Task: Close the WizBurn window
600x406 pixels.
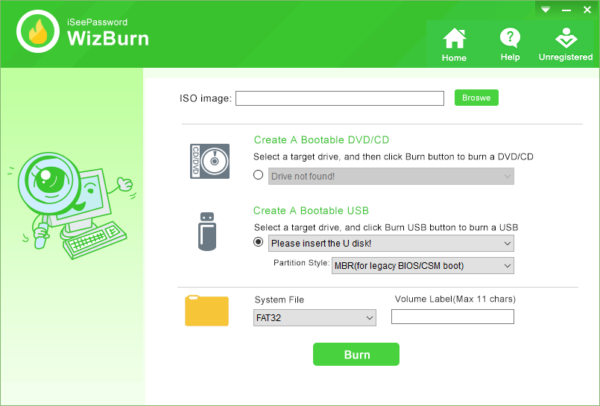Action: click(587, 10)
